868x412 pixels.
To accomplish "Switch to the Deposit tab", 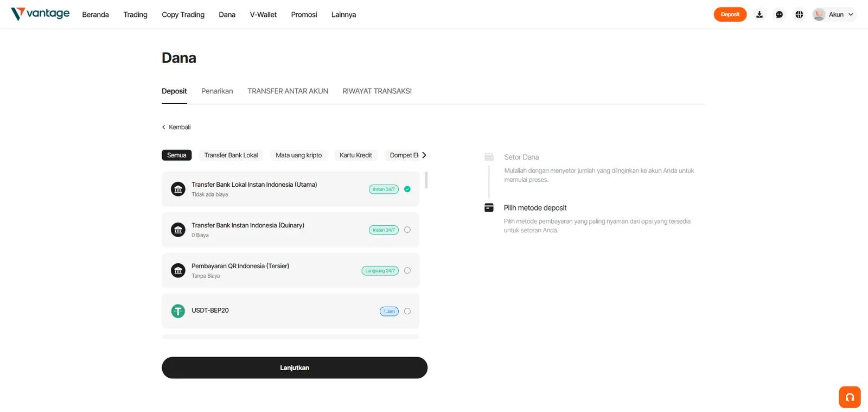I will tap(174, 91).
